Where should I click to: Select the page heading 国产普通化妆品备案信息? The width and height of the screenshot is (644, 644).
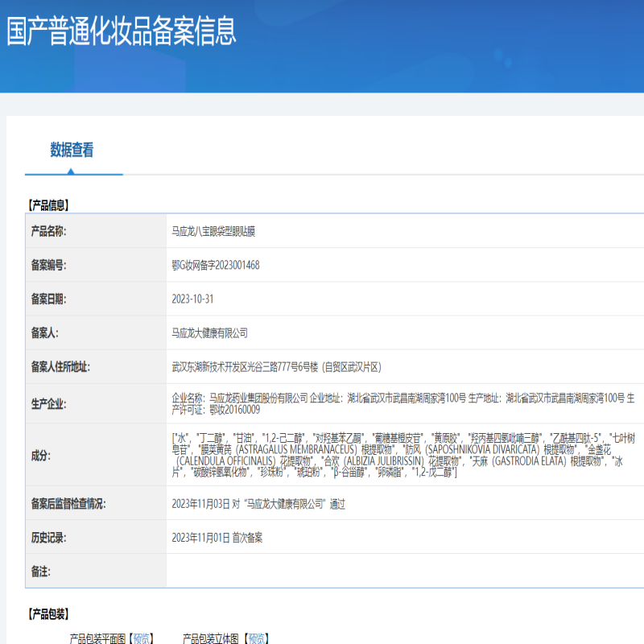pos(122,31)
